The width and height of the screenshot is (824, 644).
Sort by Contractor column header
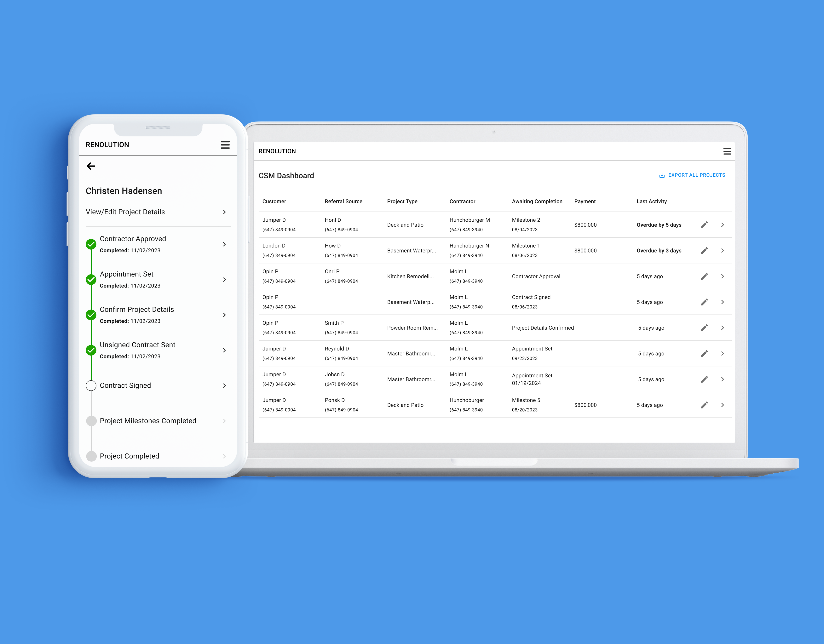coord(462,201)
